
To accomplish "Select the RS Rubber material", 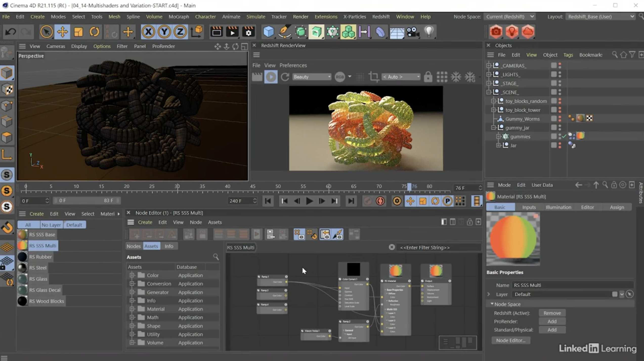I will pos(40,257).
